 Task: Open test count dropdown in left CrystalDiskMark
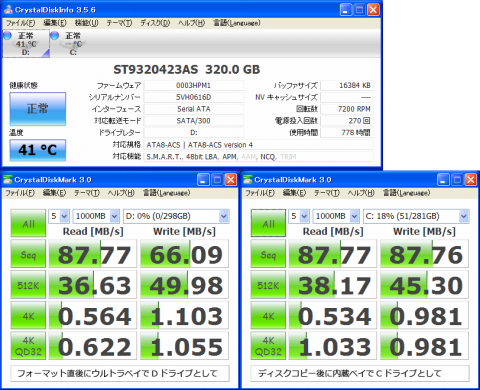tap(59, 216)
